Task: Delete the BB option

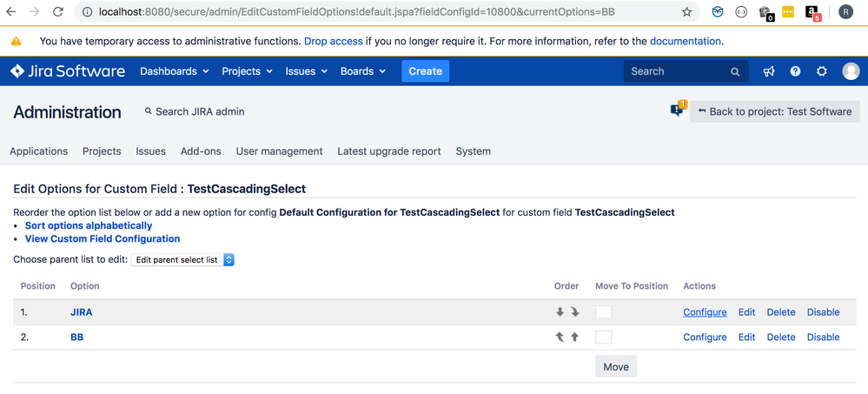Action: pos(781,337)
